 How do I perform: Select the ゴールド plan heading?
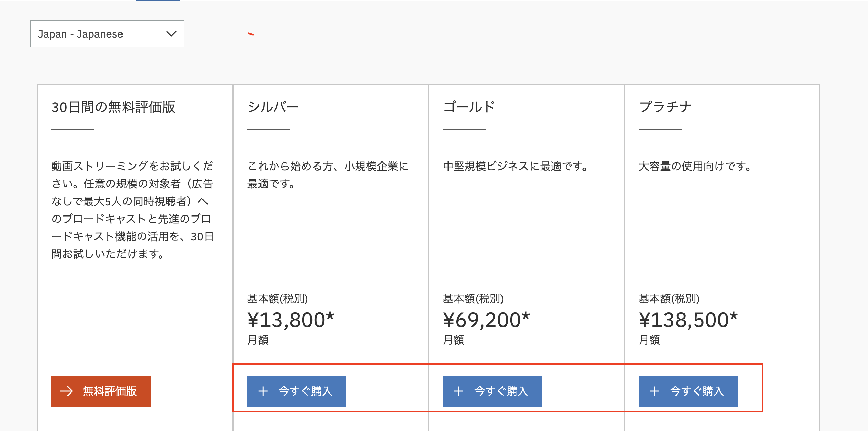[469, 107]
